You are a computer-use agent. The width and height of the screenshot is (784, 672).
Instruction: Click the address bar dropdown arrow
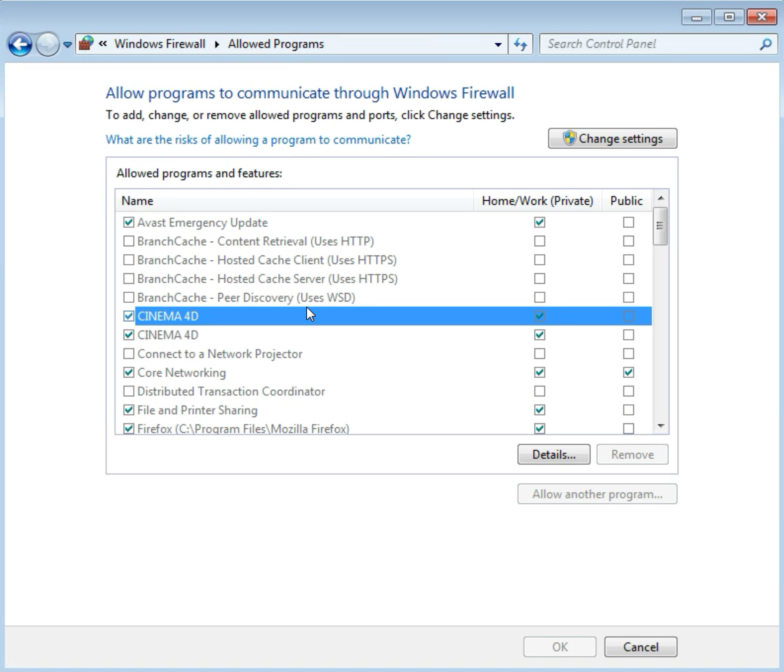click(499, 43)
